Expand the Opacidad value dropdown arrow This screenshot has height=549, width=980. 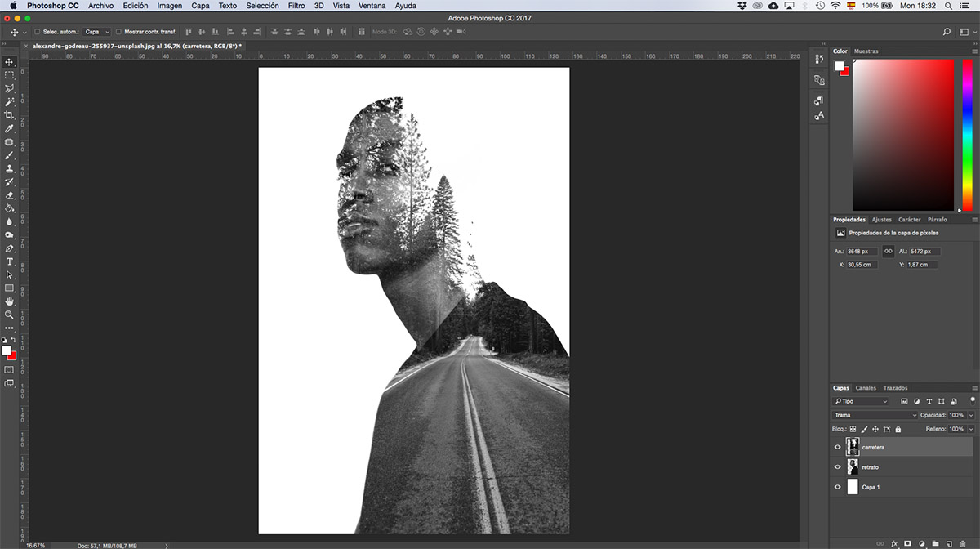click(970, 415)
